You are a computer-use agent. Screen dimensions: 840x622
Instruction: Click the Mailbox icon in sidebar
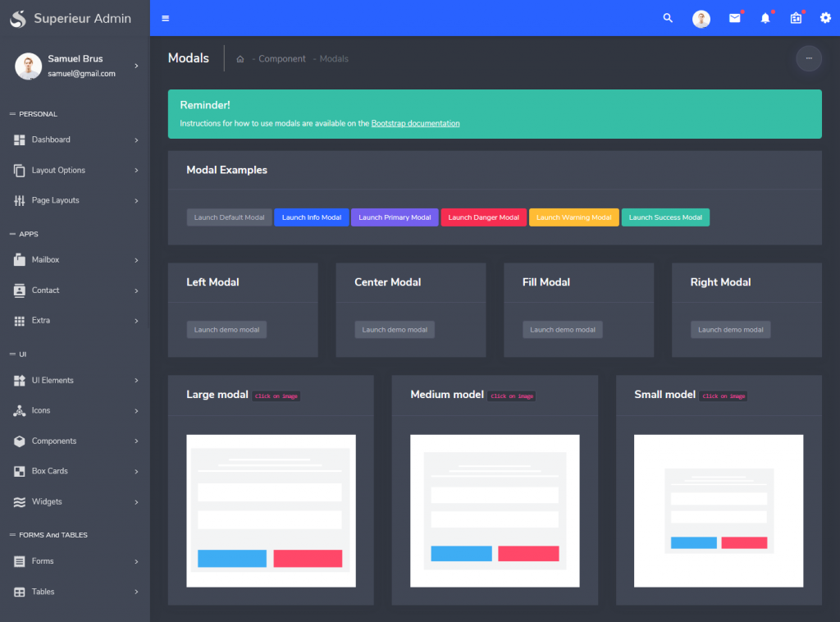(x=20, y=260)
